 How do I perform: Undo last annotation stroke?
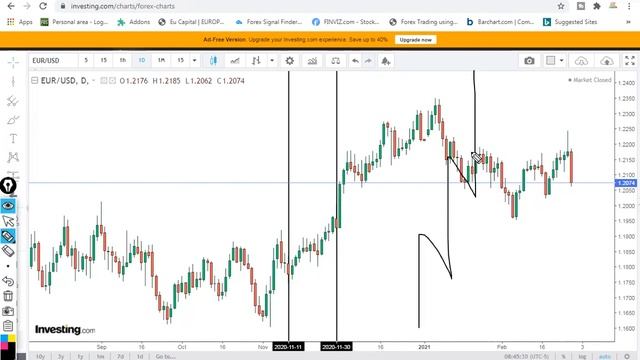tap(8, 281)
